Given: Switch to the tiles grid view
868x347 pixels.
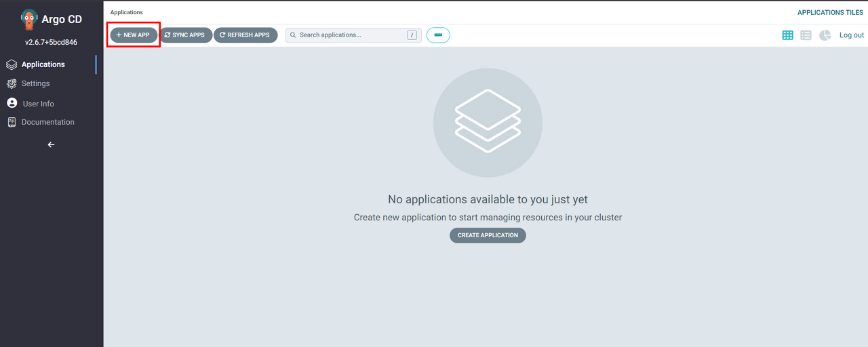Looking at the screenshot, I should tap(787, 35).
